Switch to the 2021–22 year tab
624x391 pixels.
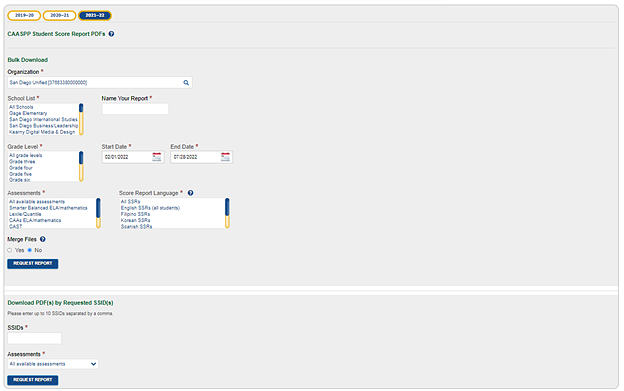[x=95, y=16]
